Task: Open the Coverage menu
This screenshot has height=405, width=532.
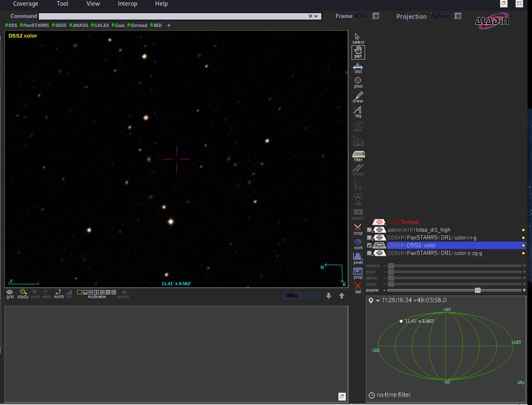Action: tap(26, 4)
